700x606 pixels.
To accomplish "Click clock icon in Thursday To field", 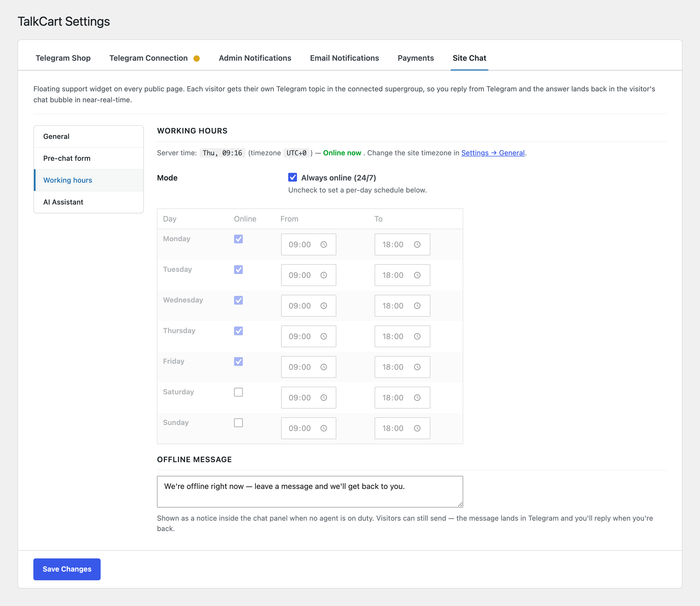I will pyautogui.click(x=417, y=336).
